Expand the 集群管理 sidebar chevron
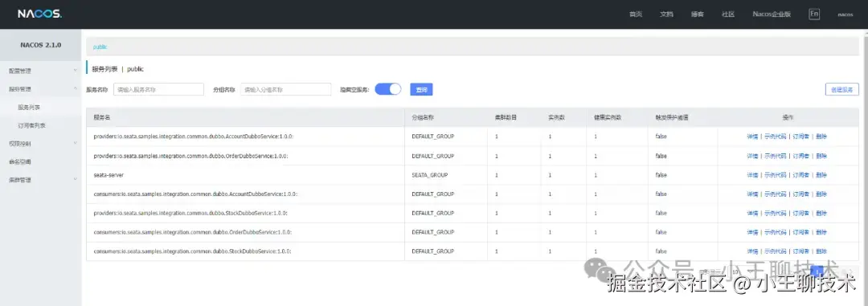This screenshot has height=306, width=868. click(76, 180)
